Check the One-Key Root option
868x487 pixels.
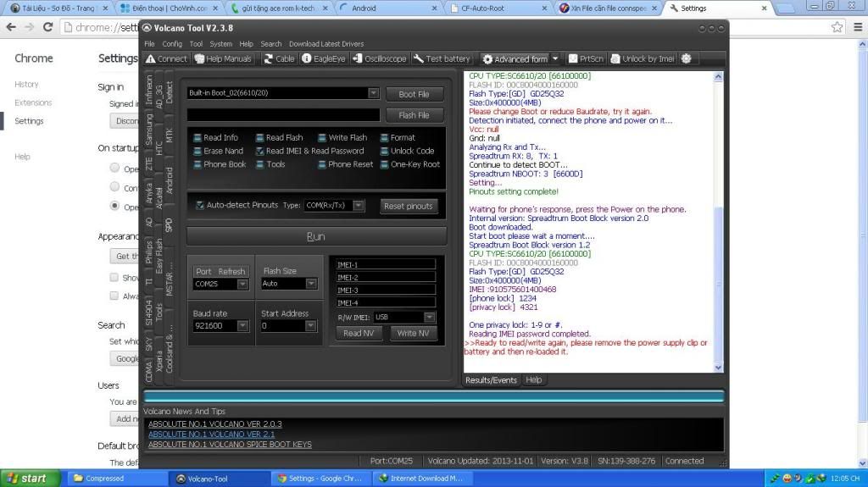pyautogui.click(x=384, y=164)
